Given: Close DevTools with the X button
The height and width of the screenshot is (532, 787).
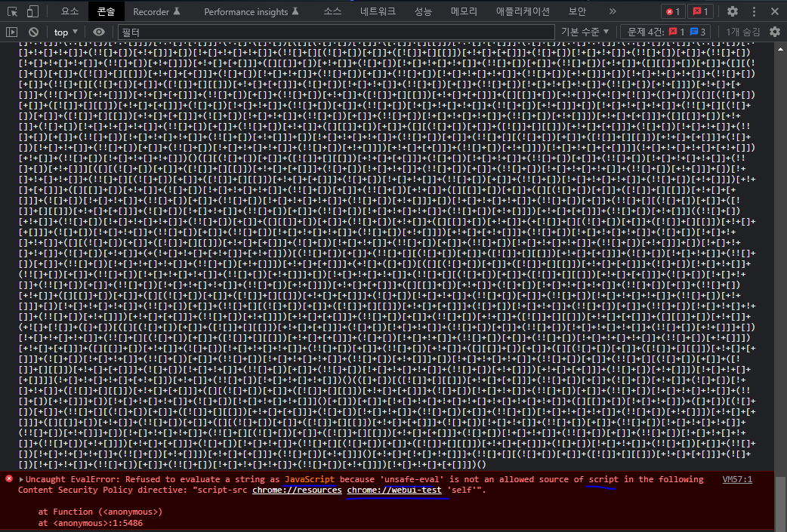Looking at the screenshot, I should 774,11.
